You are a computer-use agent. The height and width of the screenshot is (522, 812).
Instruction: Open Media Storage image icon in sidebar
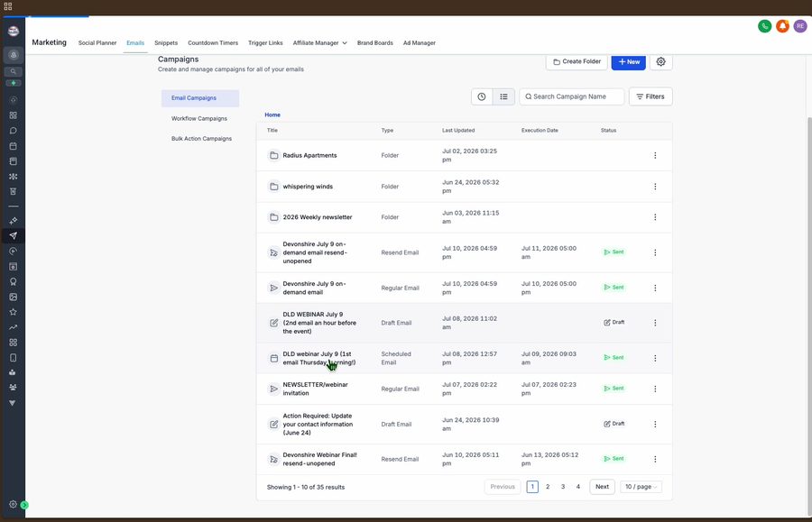13,297
